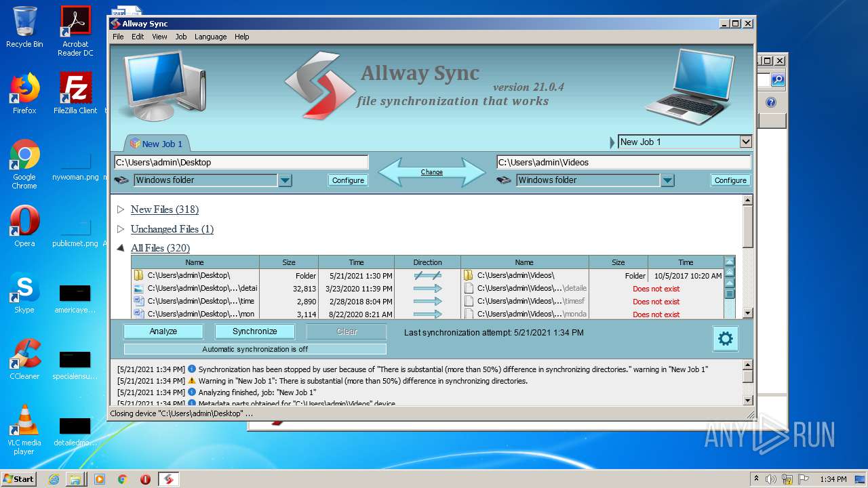Viewport: 868px width, 488px height.
Task: Expand the New Files (318) section
Action: [x=121, y=209]
